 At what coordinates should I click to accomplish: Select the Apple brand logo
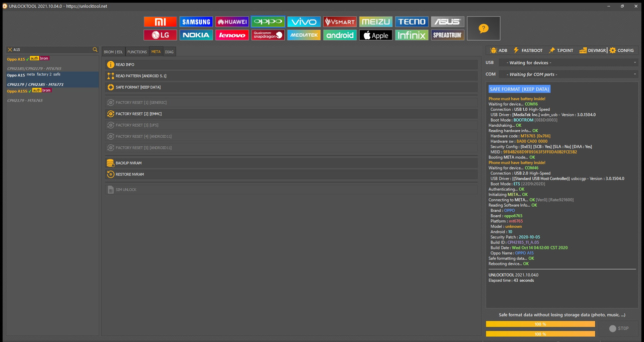coord(376,35)
